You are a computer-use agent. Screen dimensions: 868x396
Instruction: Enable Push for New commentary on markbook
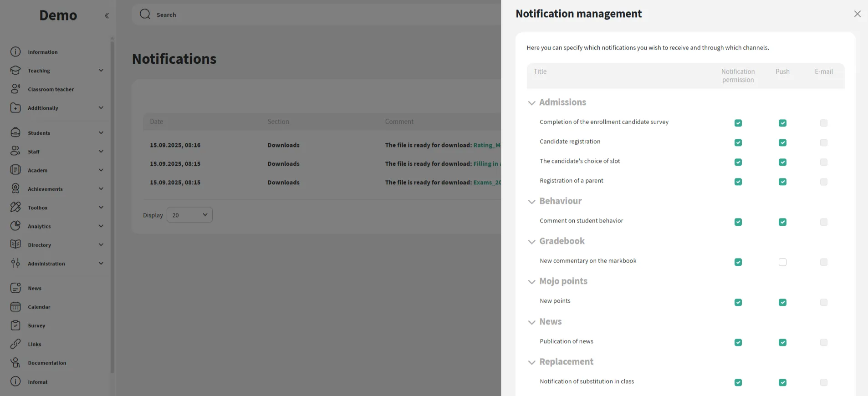tap(782, 262)
